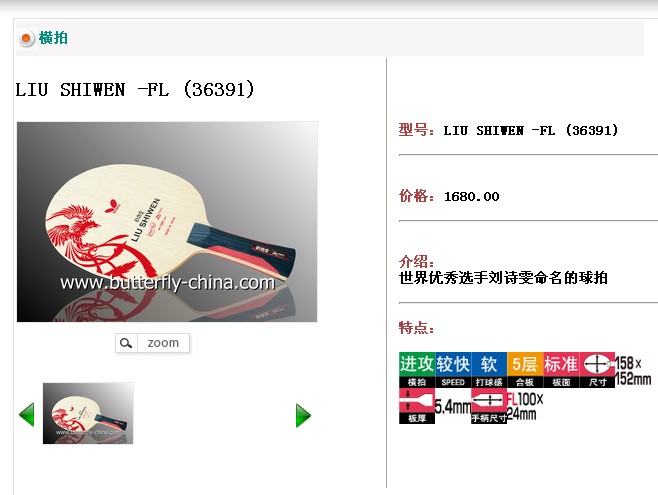
Task: Show previous thumbnail with green left arrow
Action: [26, 414]
